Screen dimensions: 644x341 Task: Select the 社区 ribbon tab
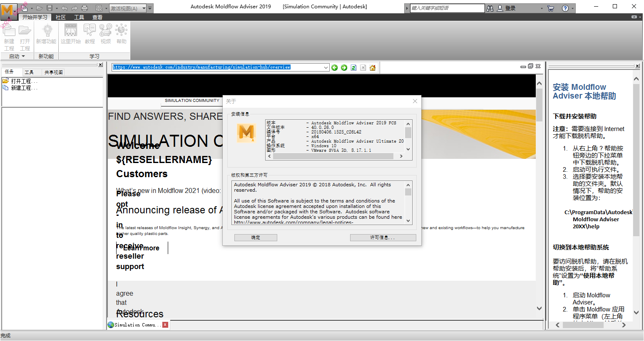point(61,17)
